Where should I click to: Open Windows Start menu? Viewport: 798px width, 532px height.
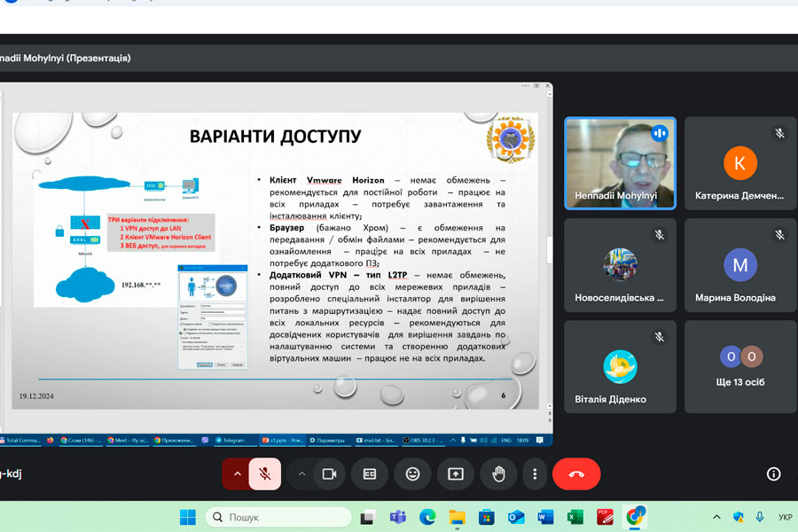tap(188, 517)
